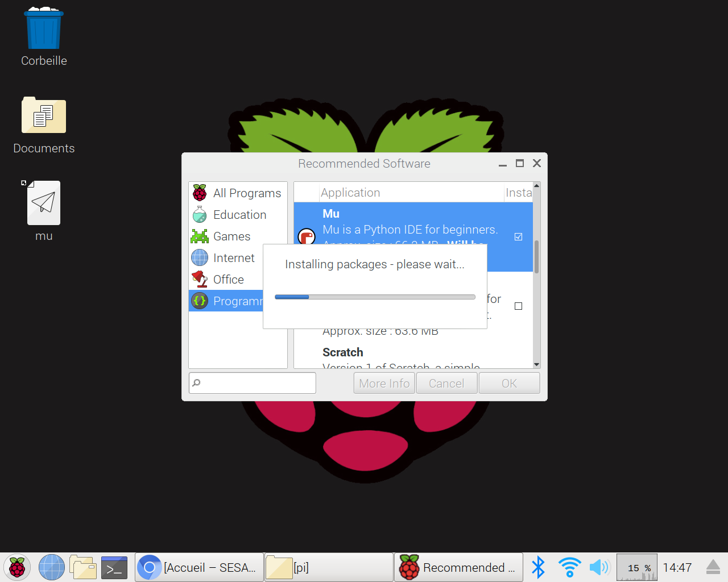Click the volume speaker icon
Screen dimensions: 728x582
pos(599,567)
